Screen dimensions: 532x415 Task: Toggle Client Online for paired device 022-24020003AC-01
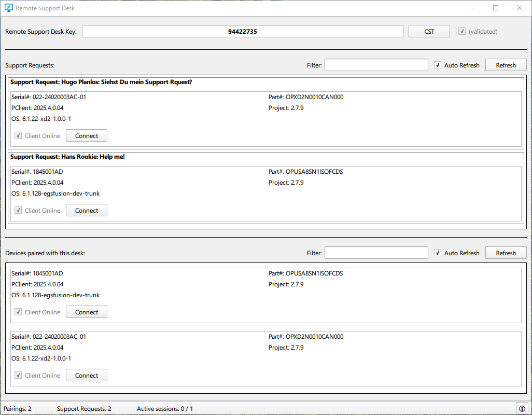click(x=18, y=375)
